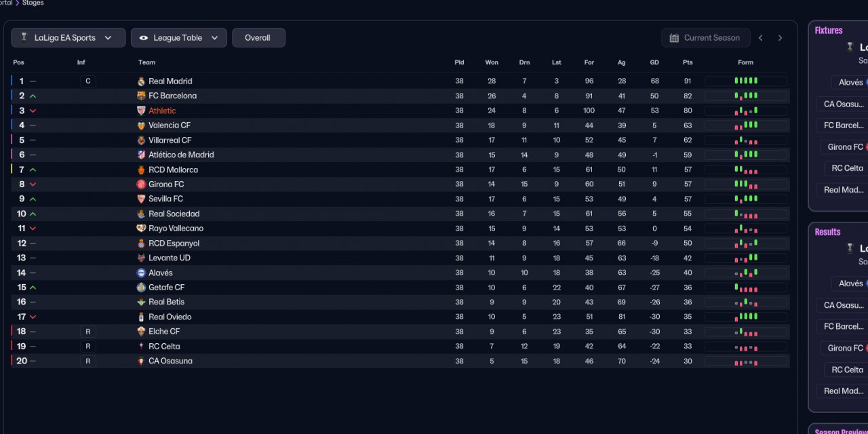Click the Rayo Vallecano club badge

(141, 229)
